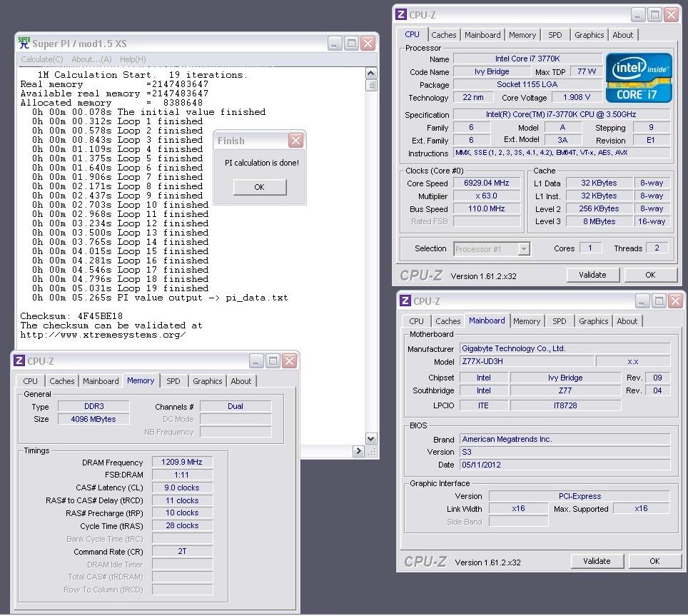Go to Graphics tab in Memory window
The height and width of the screenshot is (616, 688).
[x=207, y=381]
